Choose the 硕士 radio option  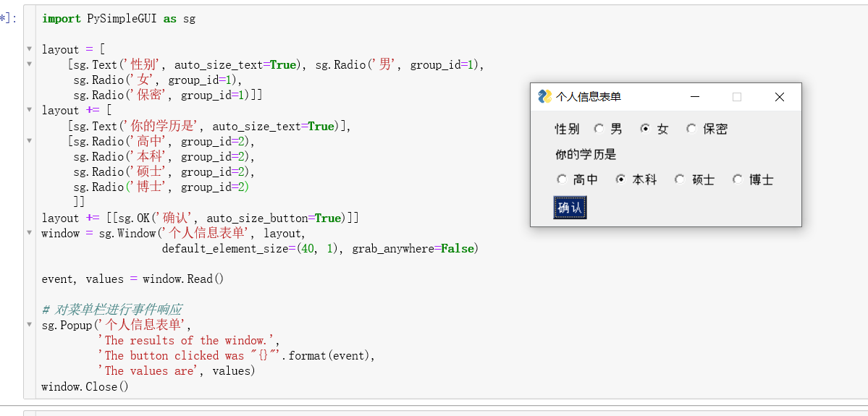[679, 179]
